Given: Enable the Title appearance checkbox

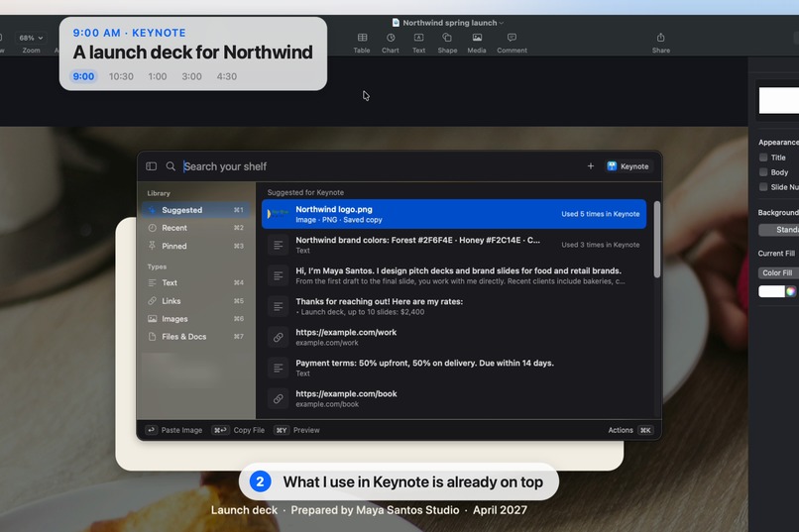Looking at the screenshot, I should pyautogui.click(x=763, y=158).
